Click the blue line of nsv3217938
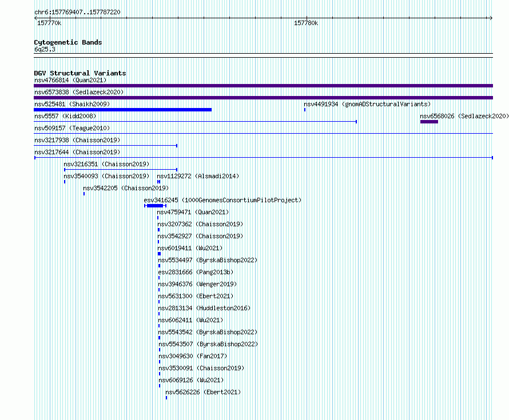Screen dimensions: 509x420 pos(105,146)
